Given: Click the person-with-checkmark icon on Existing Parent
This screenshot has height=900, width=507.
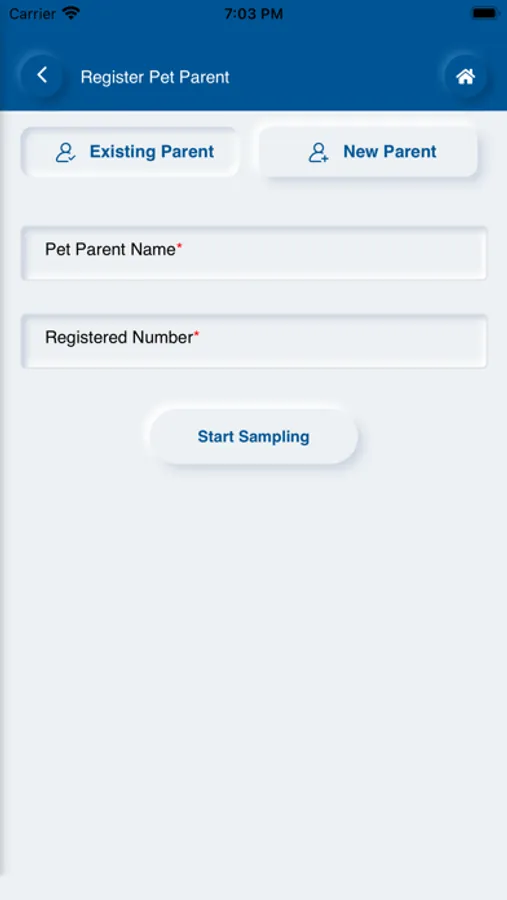Looking at the screenshot, I should click(x=65, y=152).
